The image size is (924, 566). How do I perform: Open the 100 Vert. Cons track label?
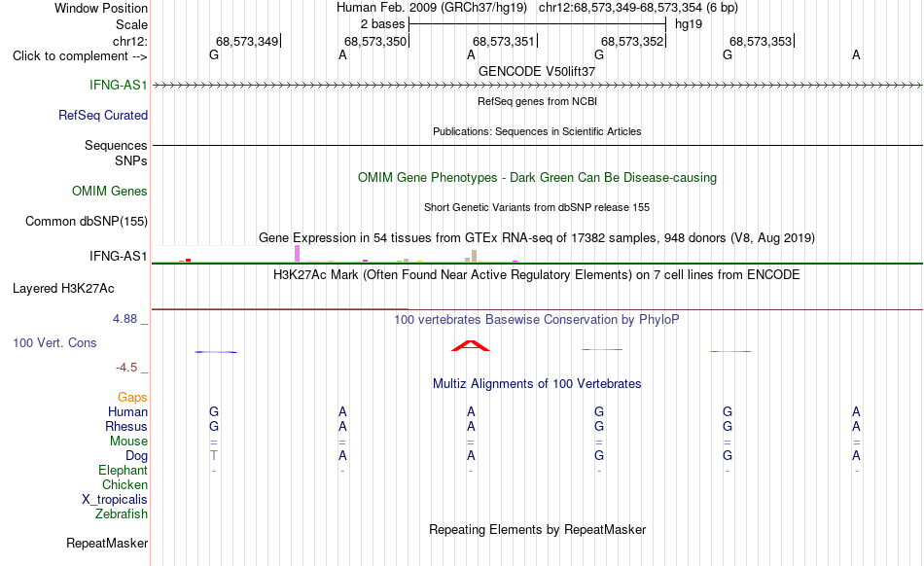tap(54, 342)
